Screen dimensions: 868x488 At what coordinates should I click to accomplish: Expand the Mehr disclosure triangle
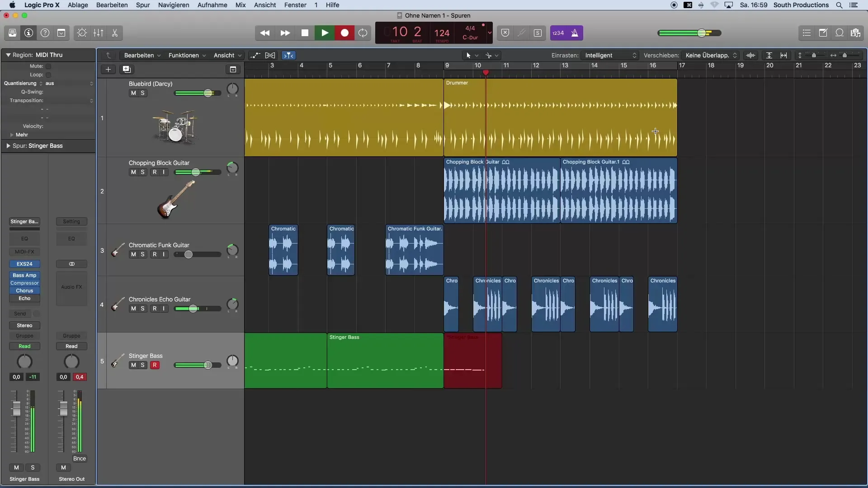coord(12,135)
